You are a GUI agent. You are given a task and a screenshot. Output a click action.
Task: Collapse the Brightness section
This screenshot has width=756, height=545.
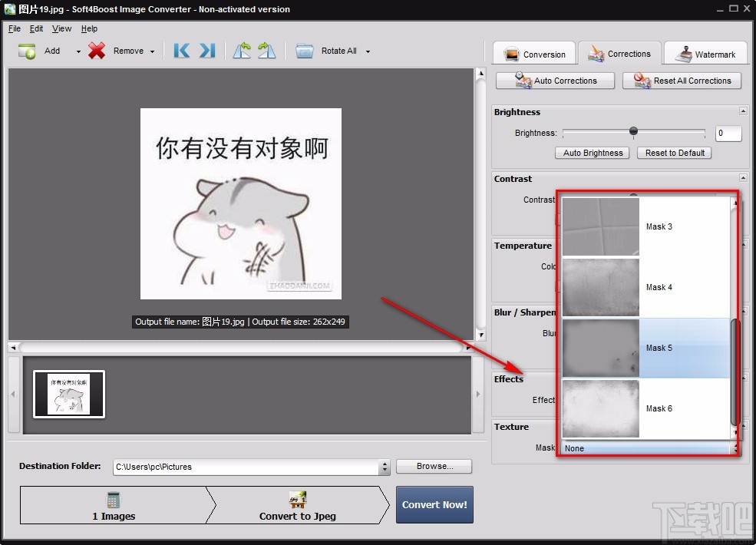(743, 110)
